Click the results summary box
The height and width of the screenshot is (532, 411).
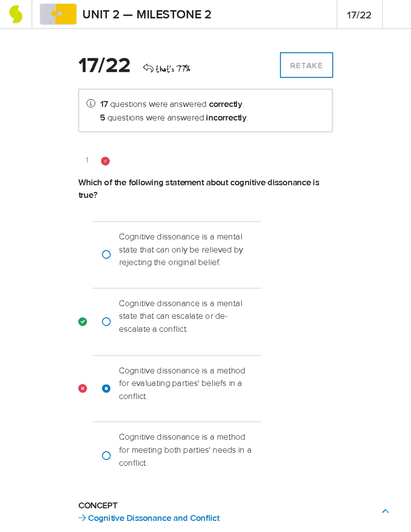[206, 110]
